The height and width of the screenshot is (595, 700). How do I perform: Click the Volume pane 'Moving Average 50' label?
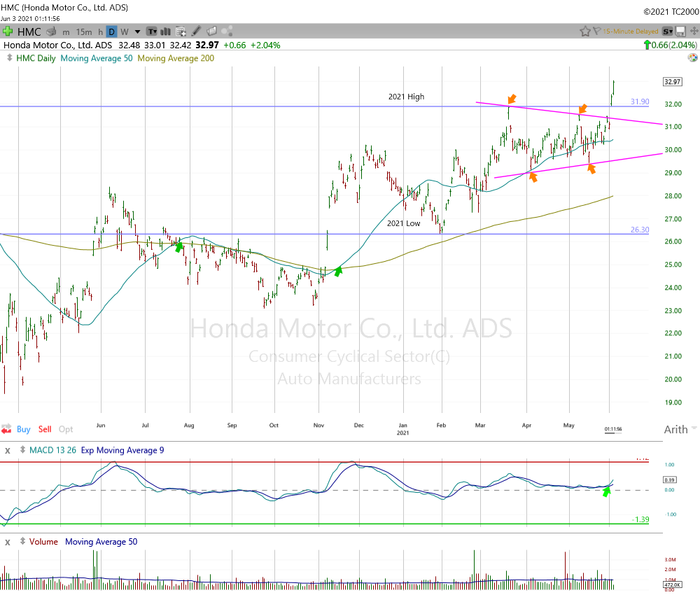point(101,542)
